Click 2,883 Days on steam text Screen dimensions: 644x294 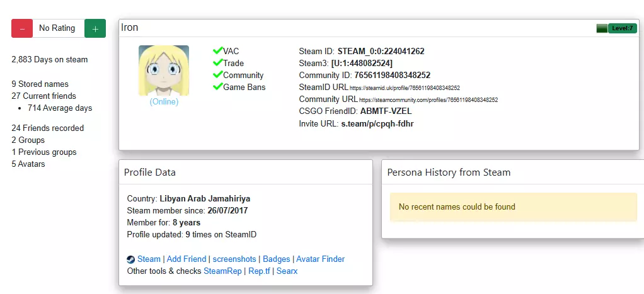[x=50, y=60]
